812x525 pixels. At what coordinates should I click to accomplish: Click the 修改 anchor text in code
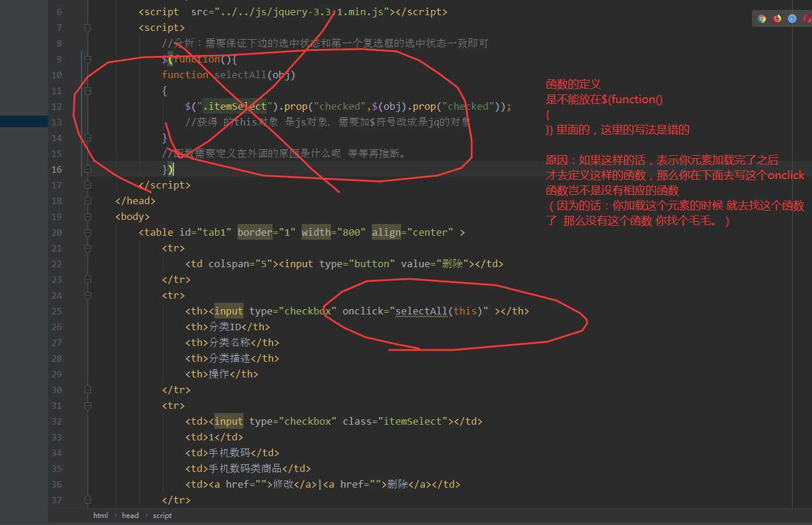click(283, 484)
